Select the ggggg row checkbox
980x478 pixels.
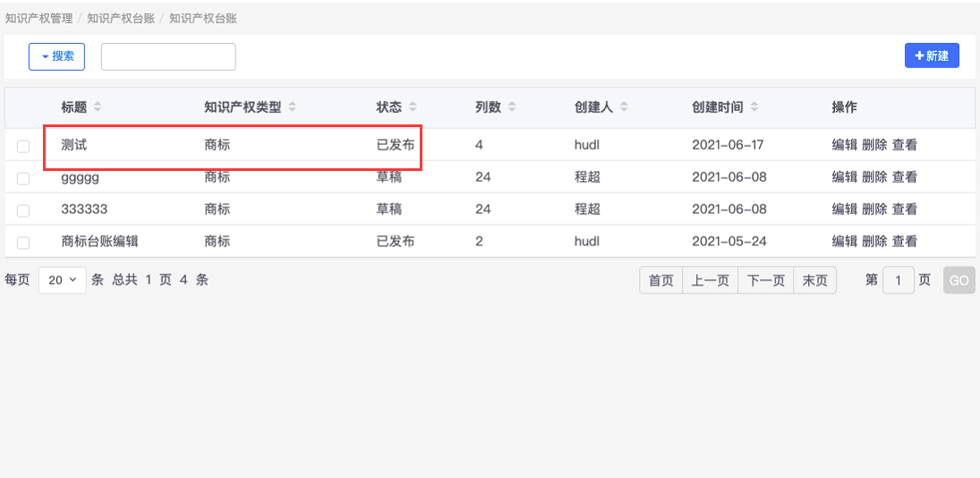coord(23,178)
